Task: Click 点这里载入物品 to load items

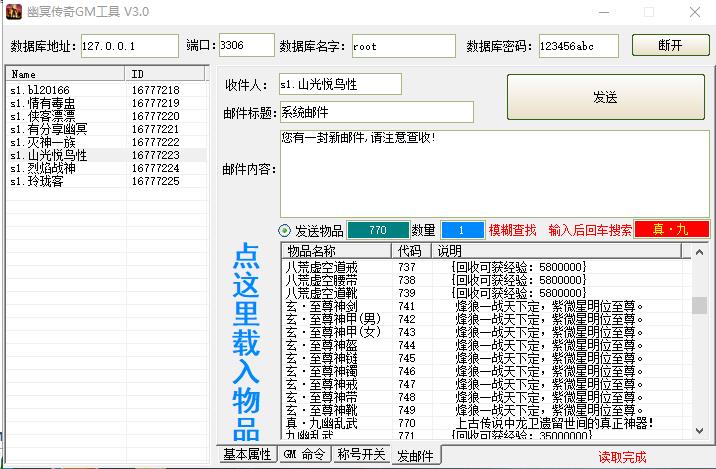Action: coord(246,342)
